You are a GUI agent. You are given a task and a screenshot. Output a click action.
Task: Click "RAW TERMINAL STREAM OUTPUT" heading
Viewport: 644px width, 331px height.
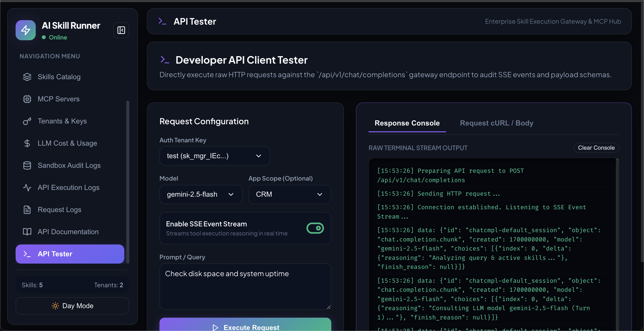tap(418, 148)
